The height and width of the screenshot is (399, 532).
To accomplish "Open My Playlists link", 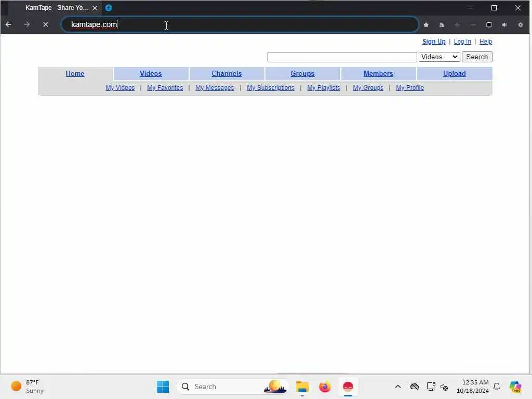I will click(x=323, y=87).
